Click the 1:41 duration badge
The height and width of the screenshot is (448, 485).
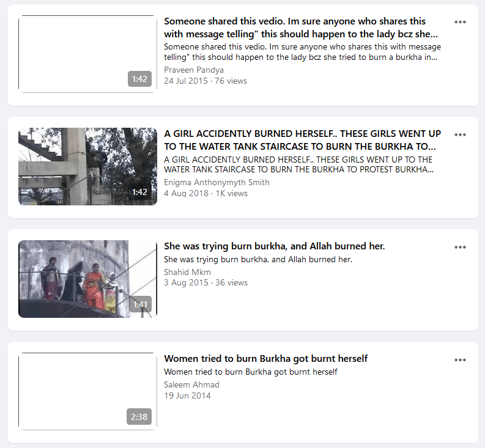[140, 304]
